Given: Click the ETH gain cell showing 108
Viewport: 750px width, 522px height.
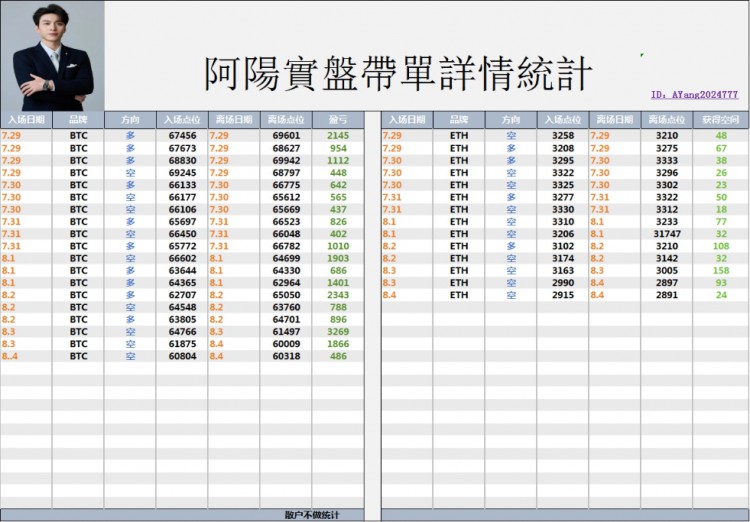Looking at the screenshot, I should 721,246.
